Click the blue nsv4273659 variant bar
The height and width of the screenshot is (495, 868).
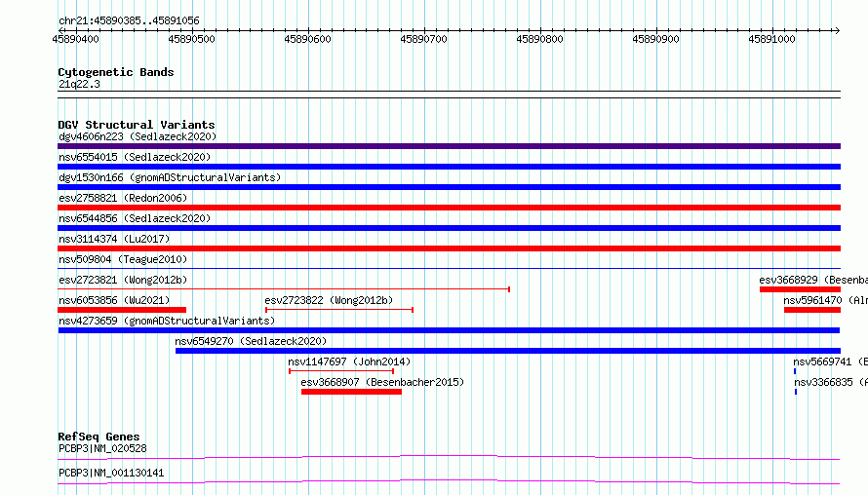click(x=449, y=330)
